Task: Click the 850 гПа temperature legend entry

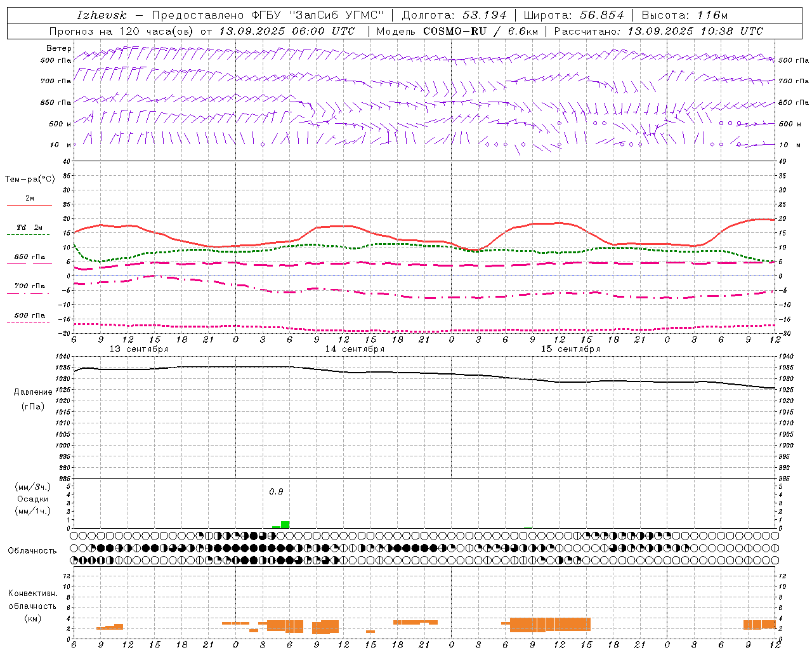Action: click(x=30, y=257)
